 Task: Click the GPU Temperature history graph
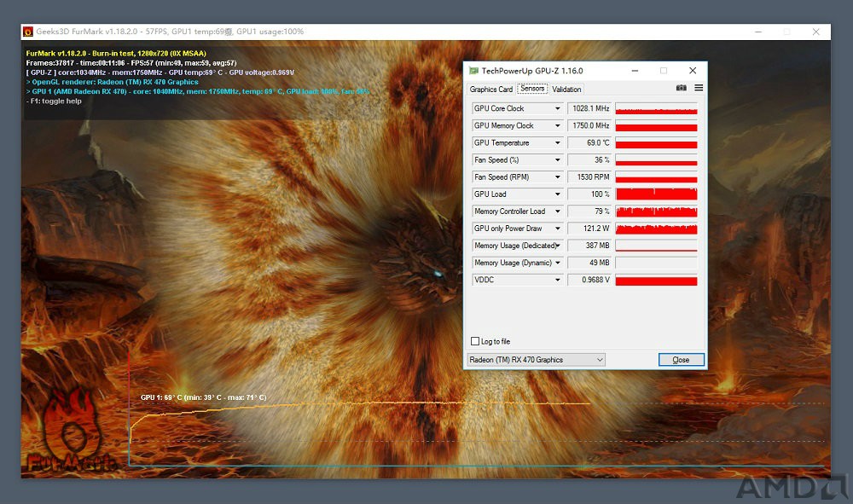click(x=656, y=143)
